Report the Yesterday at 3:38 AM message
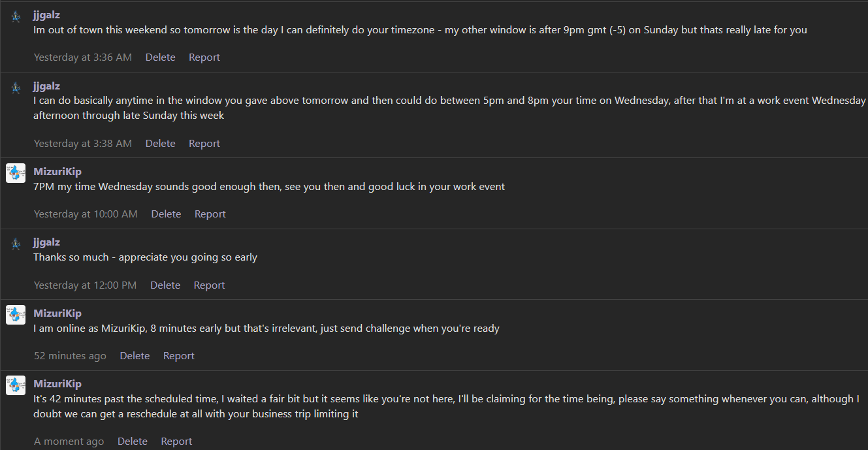 [204, 144]
